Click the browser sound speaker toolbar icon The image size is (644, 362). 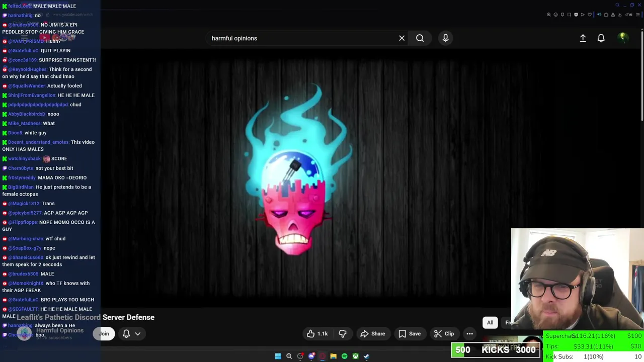coord(599,15)
